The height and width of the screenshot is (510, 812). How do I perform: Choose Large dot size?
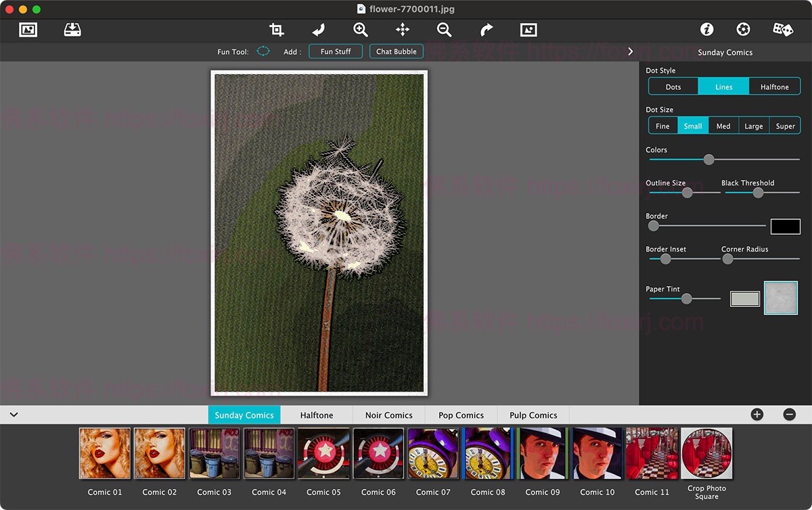coord(753,126)
